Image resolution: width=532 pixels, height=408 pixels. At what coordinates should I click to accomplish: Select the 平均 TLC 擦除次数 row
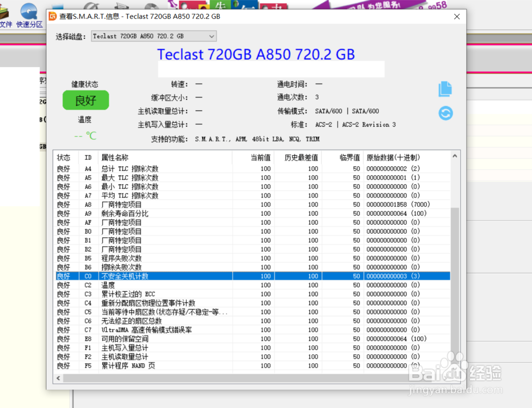coord(253,195)
